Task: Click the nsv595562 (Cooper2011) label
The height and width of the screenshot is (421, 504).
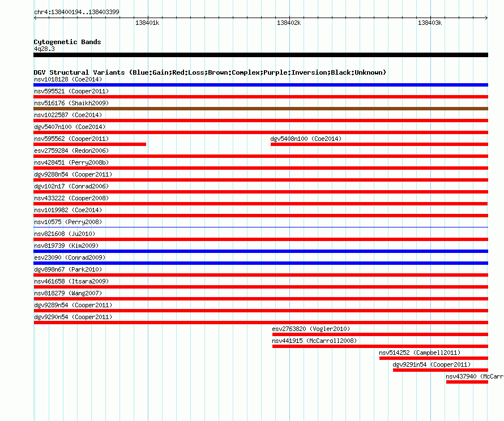Action: pos(71,139)
